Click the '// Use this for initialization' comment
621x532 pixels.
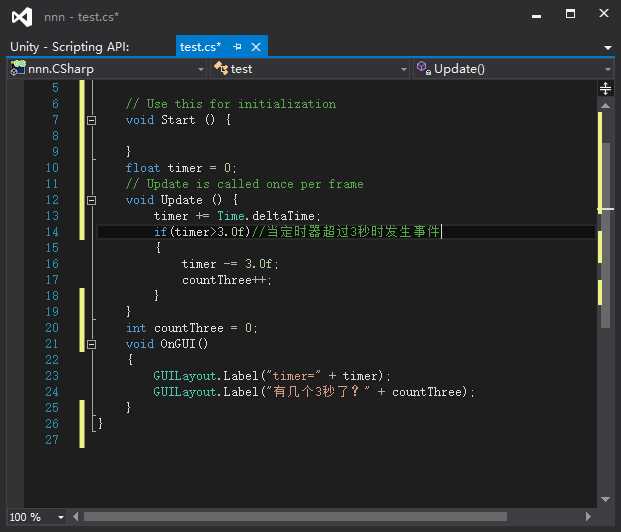(230, 104)
